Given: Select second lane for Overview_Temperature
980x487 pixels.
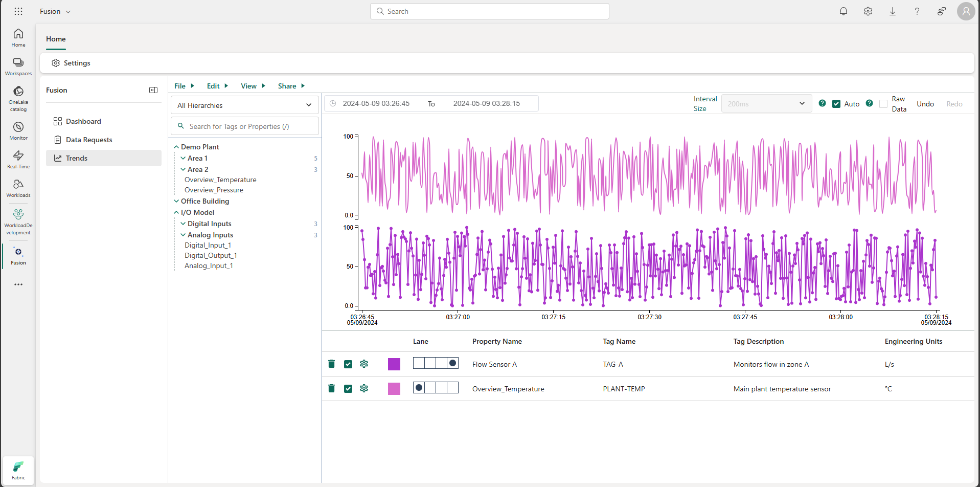Looking at the screenshot, I should coord(430,388).
